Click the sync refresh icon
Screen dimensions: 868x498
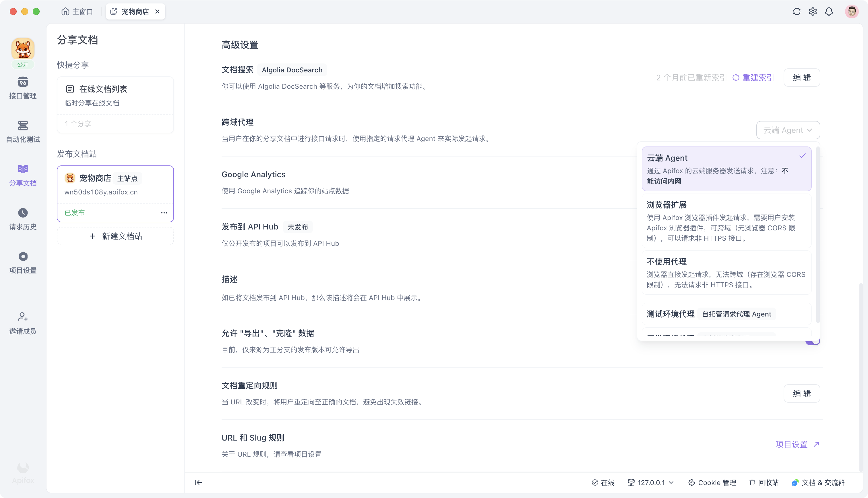[797, 11]
